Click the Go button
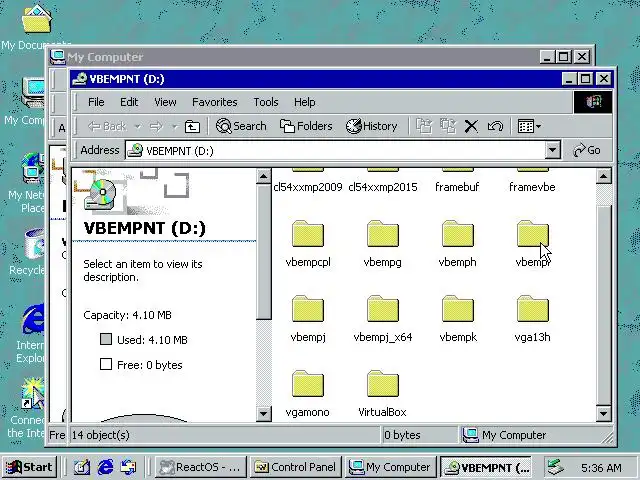Image resolution: width=640 pixels, height=480 pixels. click(x=587, y=150)
